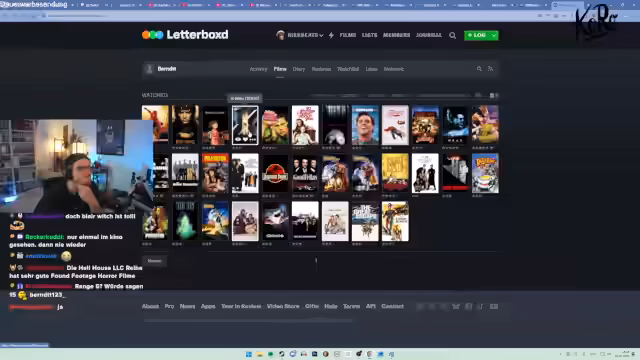Open the activity lightning bolt icon
Screen dimensions: 640x360
[331, 35]
